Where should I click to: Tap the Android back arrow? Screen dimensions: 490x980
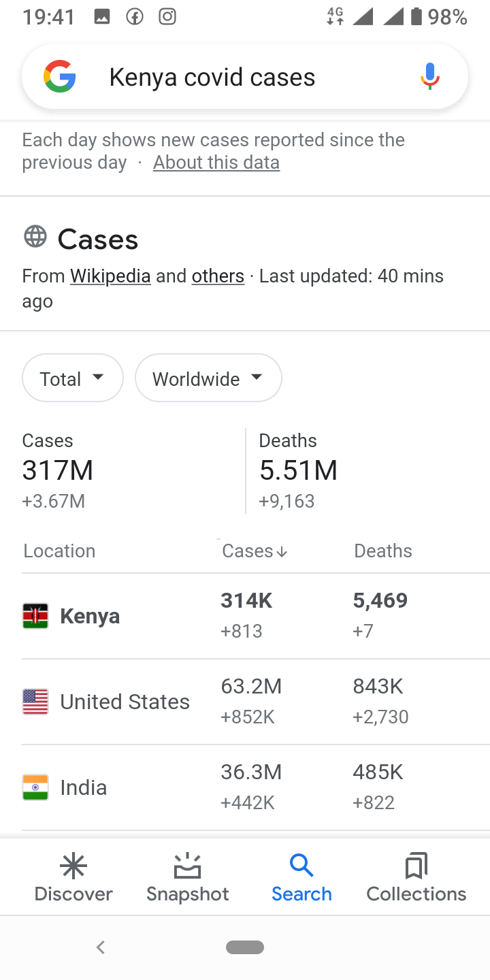pos(101,947)
